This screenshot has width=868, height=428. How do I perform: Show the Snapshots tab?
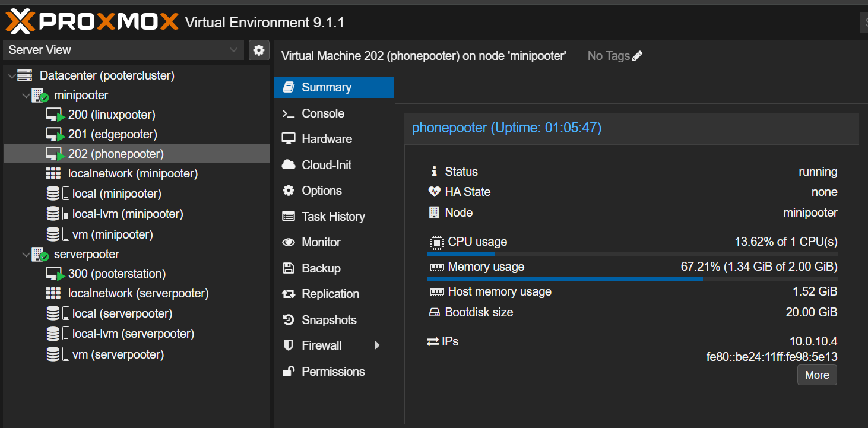click(334, 320)
